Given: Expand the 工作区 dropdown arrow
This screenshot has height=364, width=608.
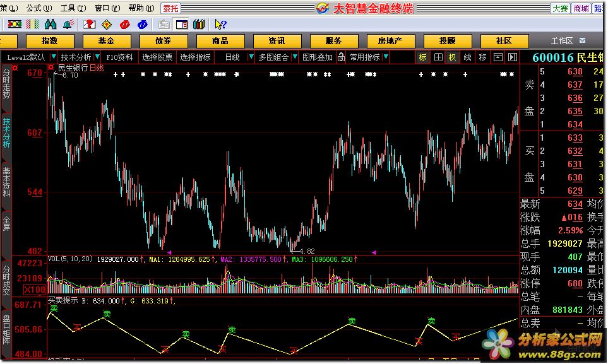Looking at the screenshot, I should [x=582, y=40].
